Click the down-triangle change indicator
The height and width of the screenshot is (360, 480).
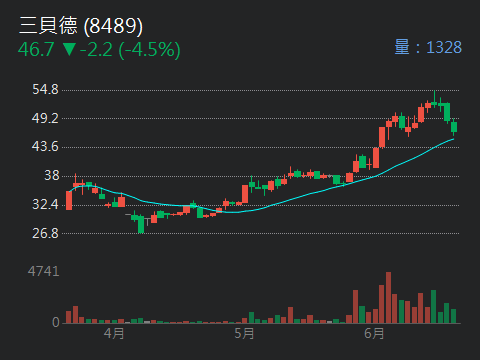[70, 49]
